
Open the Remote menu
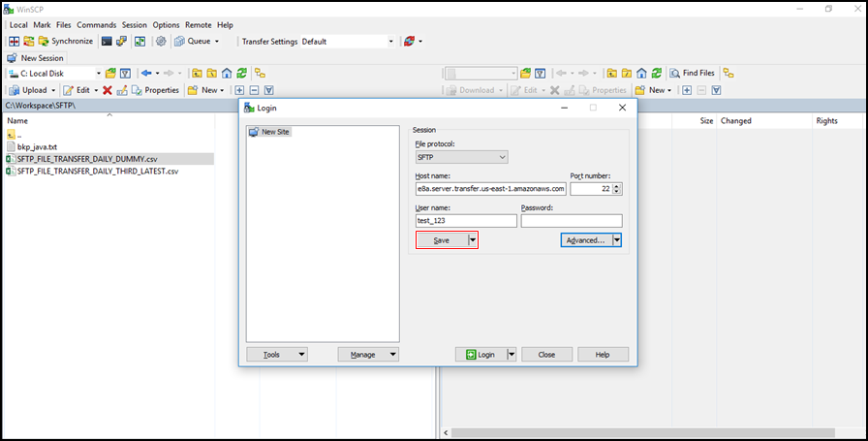click(x=199, y=25)
